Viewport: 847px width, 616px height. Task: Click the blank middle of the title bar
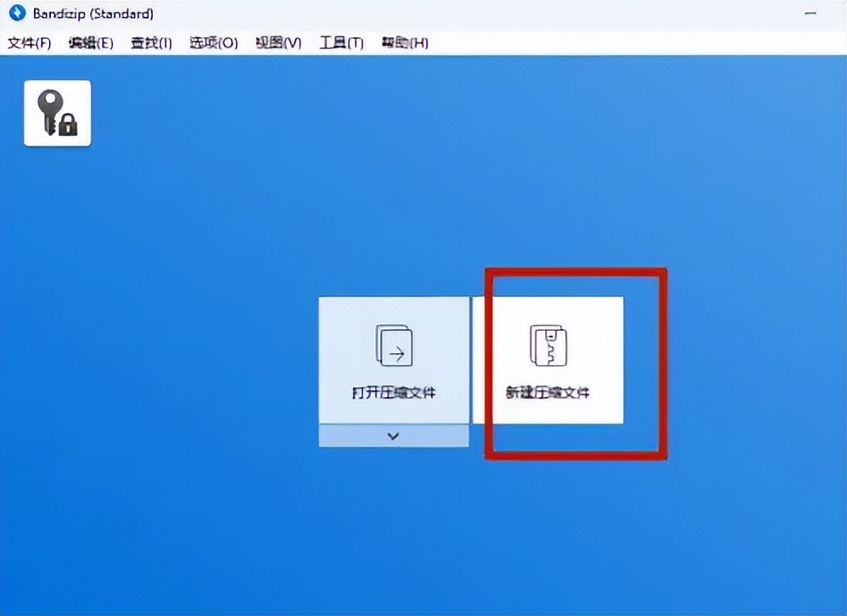point(475,14)
